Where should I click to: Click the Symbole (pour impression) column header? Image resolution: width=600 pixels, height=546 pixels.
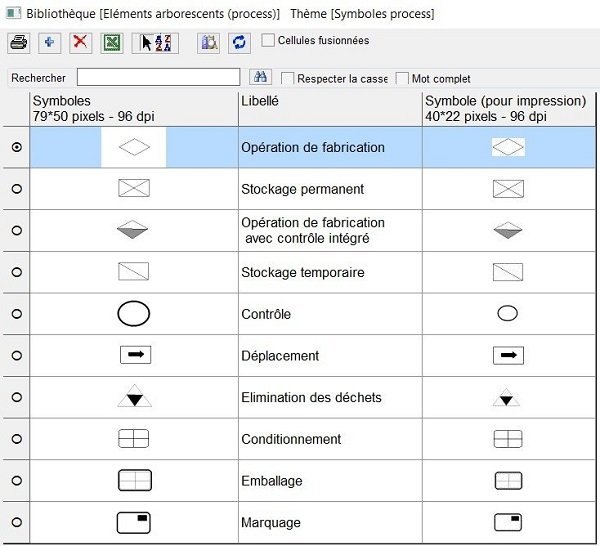[509, 109]
